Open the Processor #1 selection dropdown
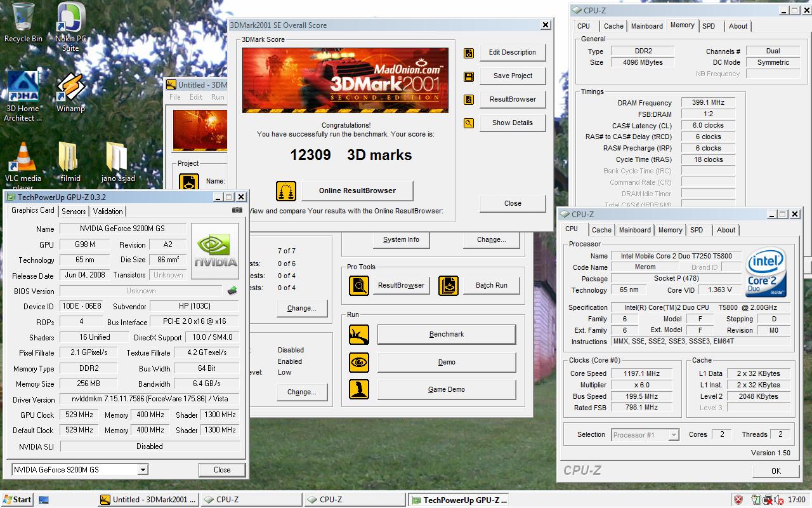812x508 pixels. click(674, 435)
